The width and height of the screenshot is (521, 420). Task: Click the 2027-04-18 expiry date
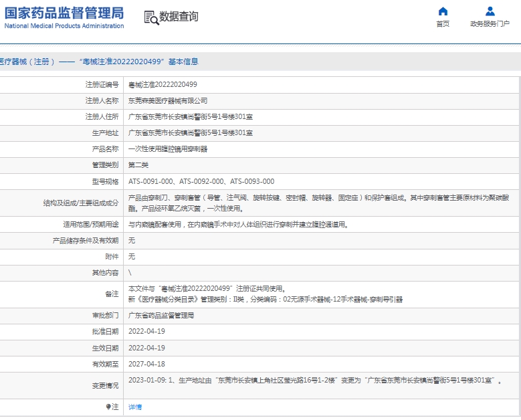(x=146, y=364)
